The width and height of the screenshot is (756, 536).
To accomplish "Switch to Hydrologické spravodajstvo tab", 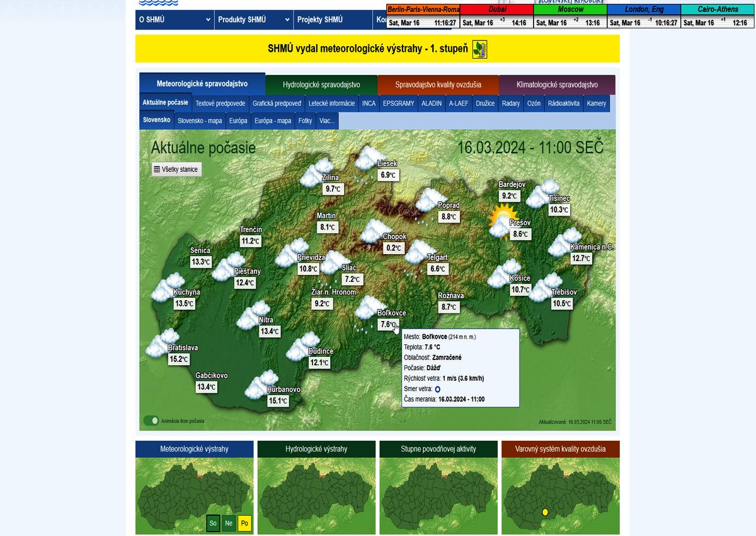I will [x=321, y=84].
